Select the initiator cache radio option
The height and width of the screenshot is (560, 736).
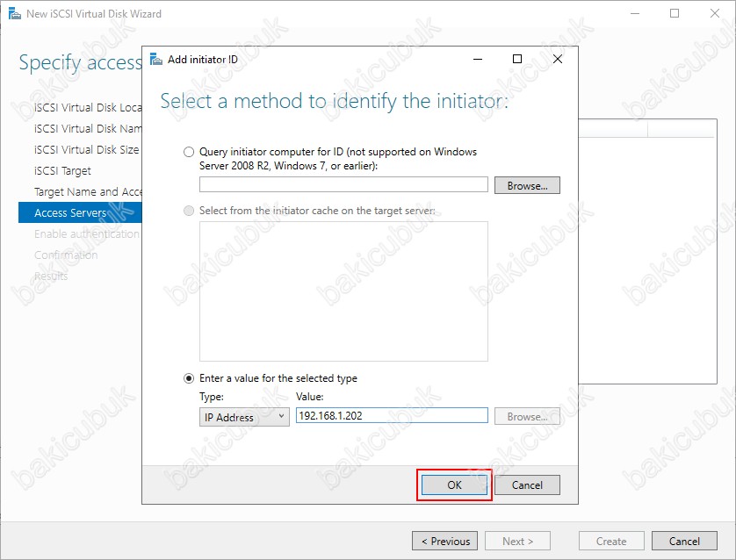[189, 212]
